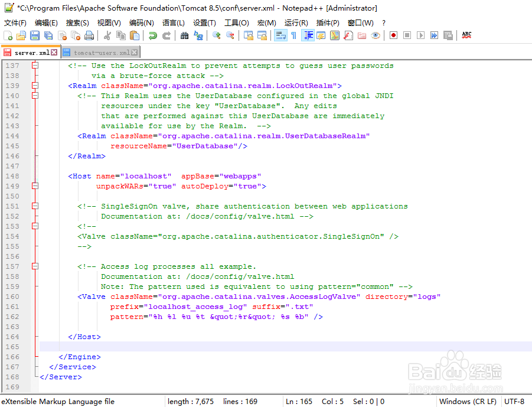
Task: Click Windows (CR LF) in status bar
Action: tap(468, 402)
